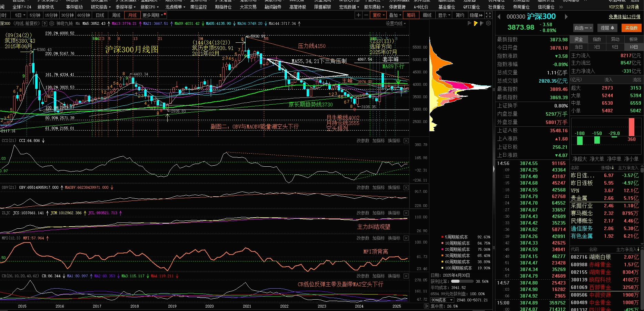Close the MFI indicator sub-panel

click(406, 238)
